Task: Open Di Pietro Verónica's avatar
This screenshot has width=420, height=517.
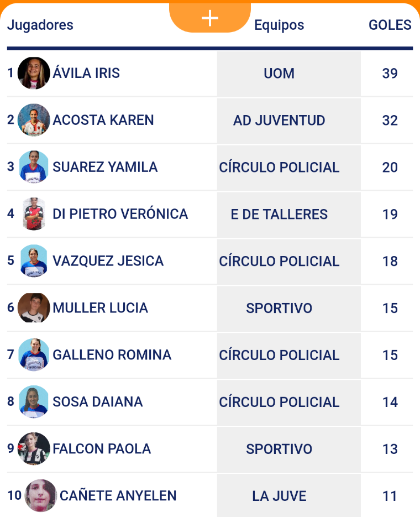Action: coord(34,214)
